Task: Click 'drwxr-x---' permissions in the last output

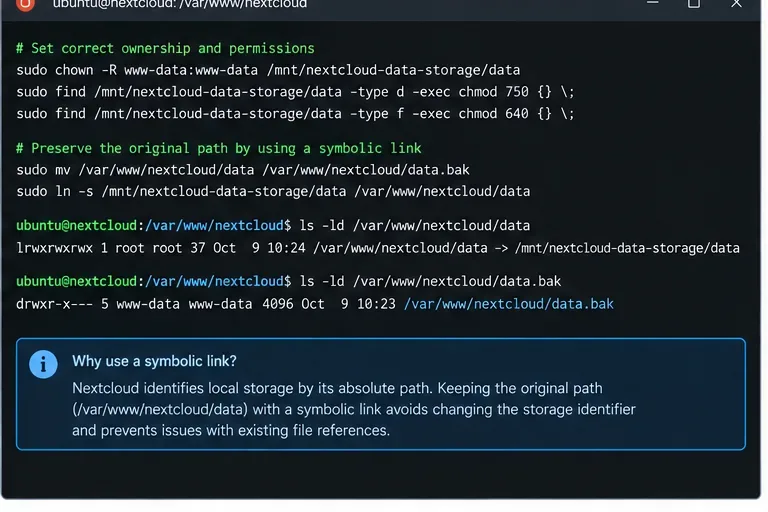Action: [x=54, y=304]
